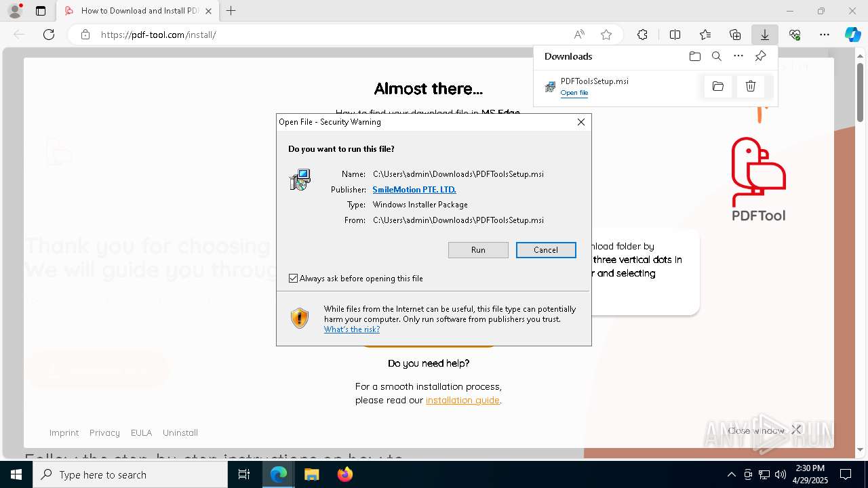Screen dimensions: 868x488
Task: Uncheck Always ask before opening this file
Action: 293,279
